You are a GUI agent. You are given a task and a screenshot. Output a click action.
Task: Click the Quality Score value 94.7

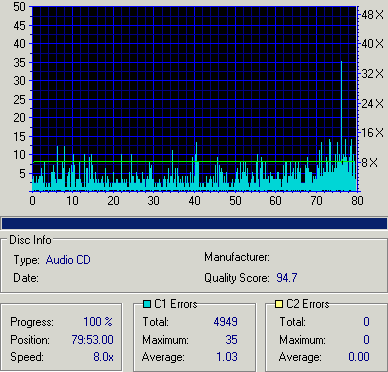pyautogui.click(x=287, y=278)
